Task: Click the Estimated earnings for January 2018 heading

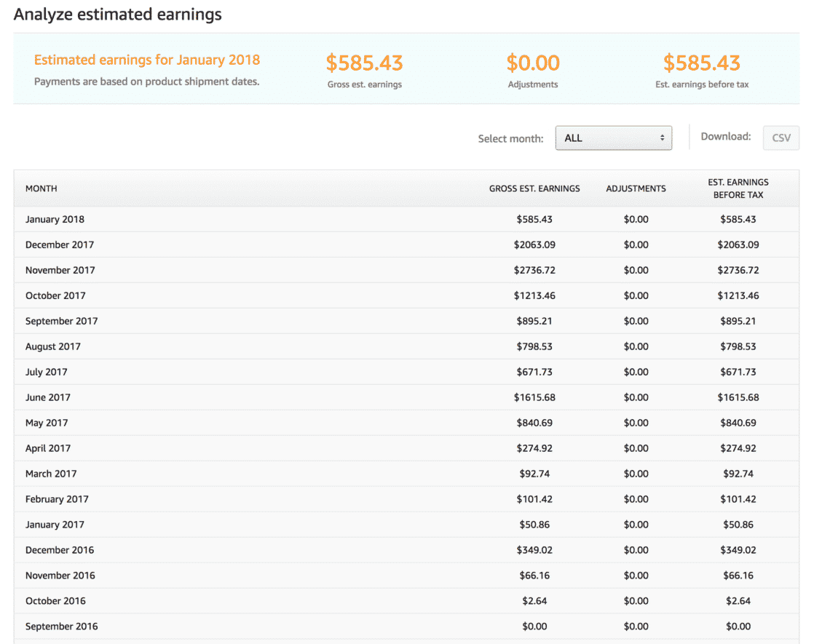Action: coord(147,60)
